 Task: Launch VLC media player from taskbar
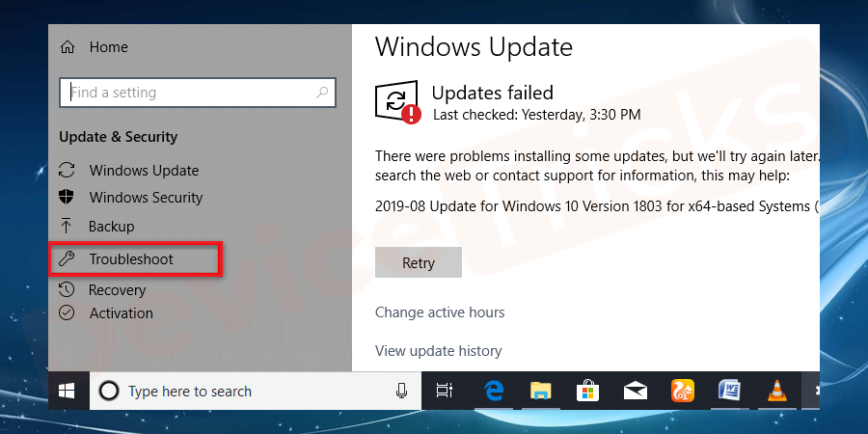click(775, 391)
